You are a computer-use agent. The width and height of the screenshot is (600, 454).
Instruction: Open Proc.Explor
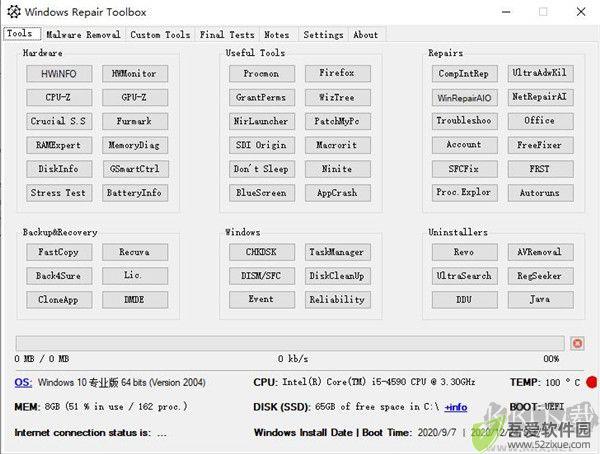pyautogui.click(x=465, y=193)
